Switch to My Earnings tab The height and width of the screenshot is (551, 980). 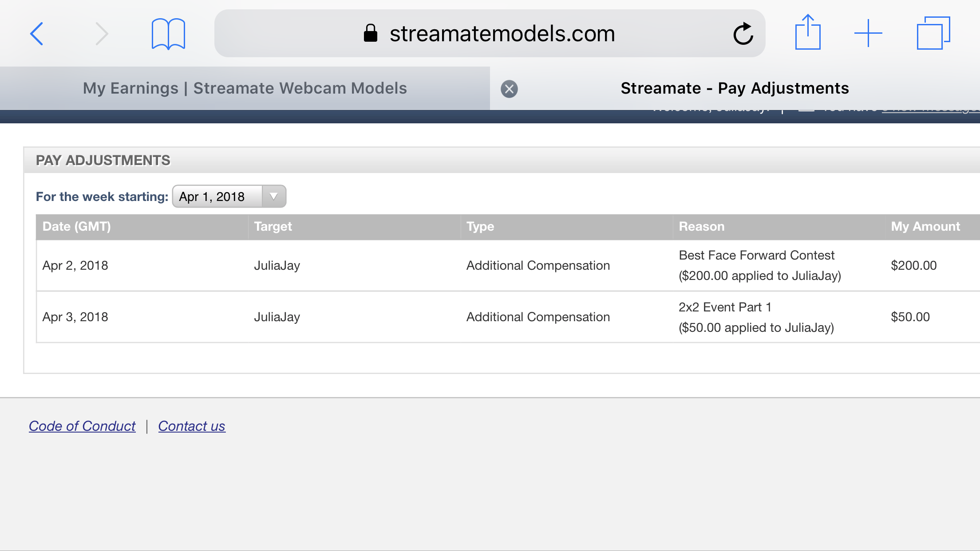tap(245, 88)
